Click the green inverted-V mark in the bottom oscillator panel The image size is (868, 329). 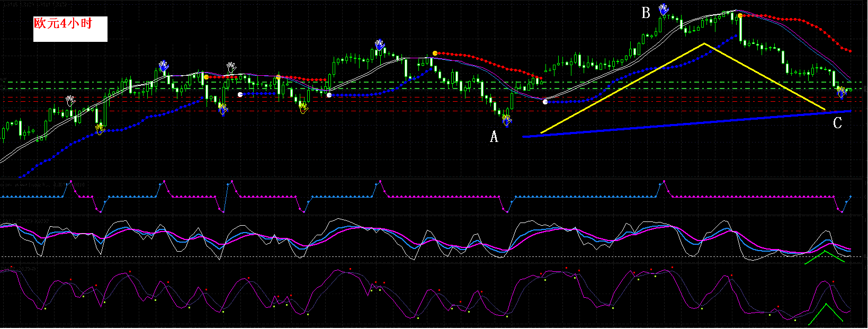tap(826, 313)
